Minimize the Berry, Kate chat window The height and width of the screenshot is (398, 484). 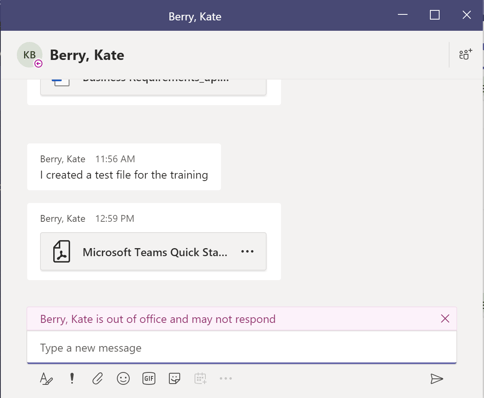coord(403,15)
